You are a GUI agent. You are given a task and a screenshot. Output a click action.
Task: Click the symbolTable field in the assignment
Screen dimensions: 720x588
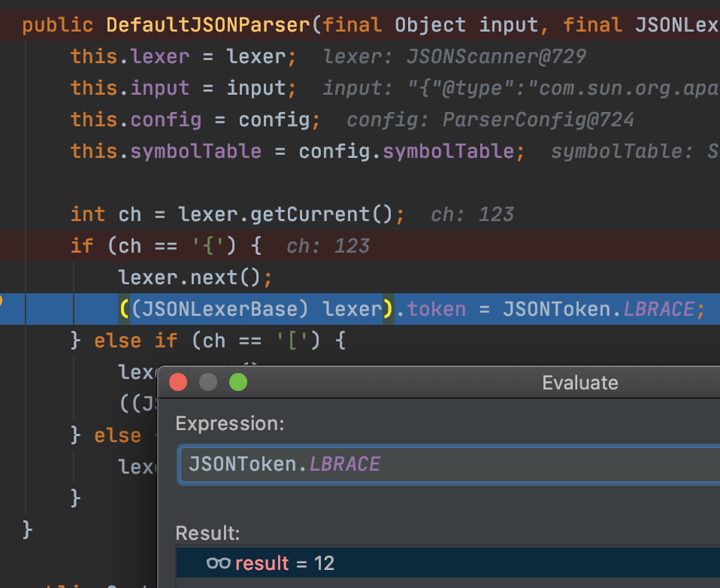tap(195, 151)
